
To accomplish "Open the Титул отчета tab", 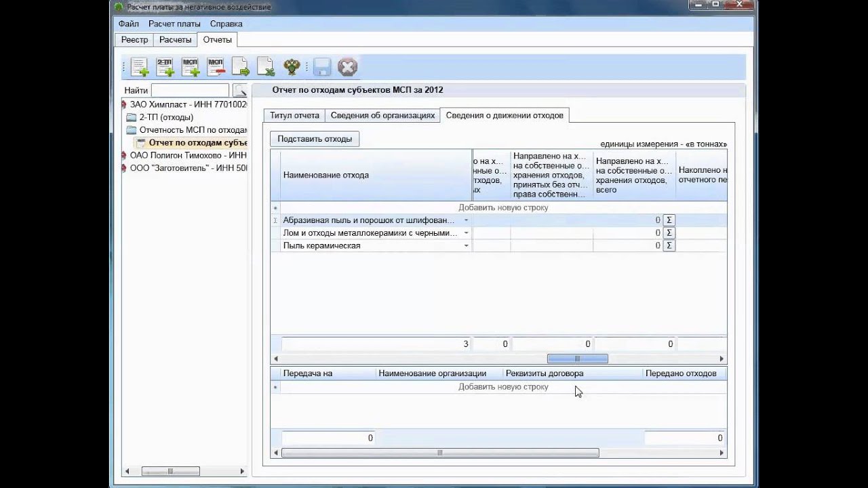I will 294,116.
